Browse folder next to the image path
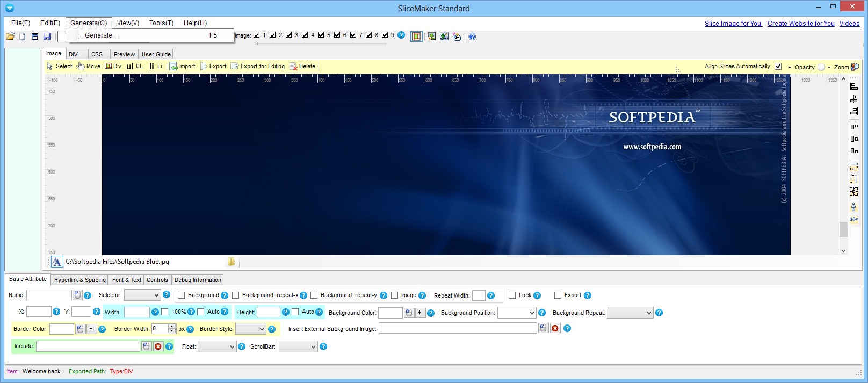Viewport: 868px width, 383px height. [232, 262]
